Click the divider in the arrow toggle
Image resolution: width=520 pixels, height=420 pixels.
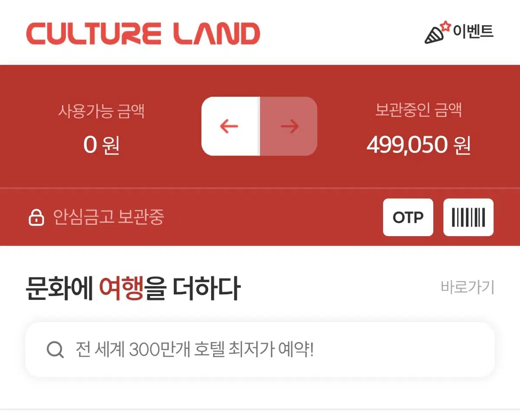click(260, 126)
